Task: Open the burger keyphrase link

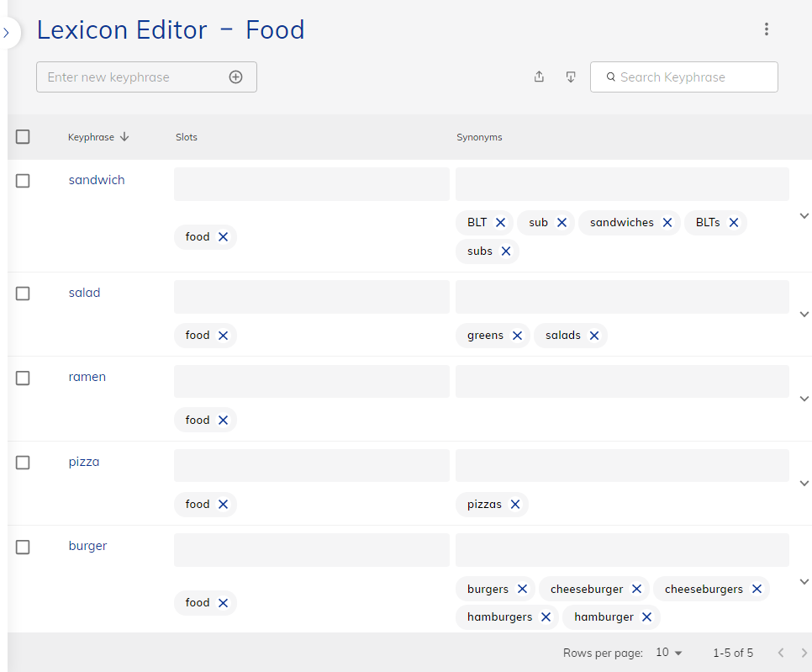Action: pos(87,546)
